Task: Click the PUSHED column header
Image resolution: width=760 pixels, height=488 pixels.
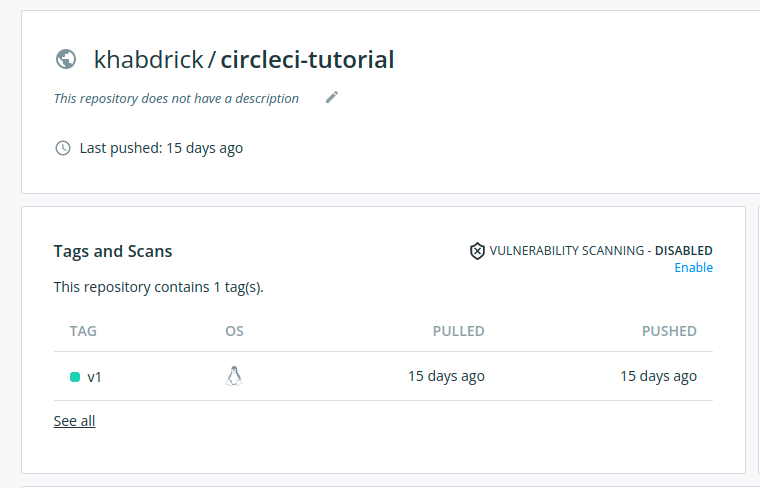Action: [669, 331]
